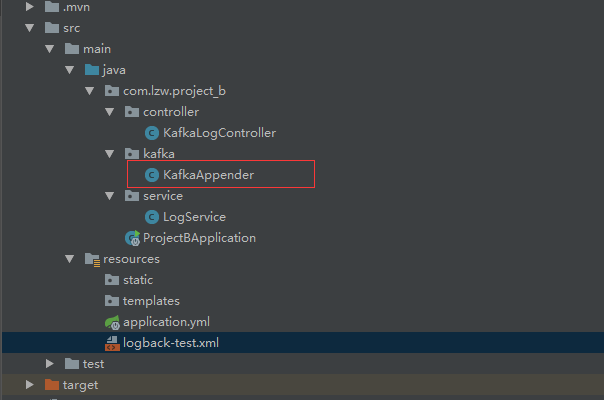Image resolution: width=604 pixels, height=400 pixels.
Task: Collapse the main folder arrow
Action: [50, 49]
